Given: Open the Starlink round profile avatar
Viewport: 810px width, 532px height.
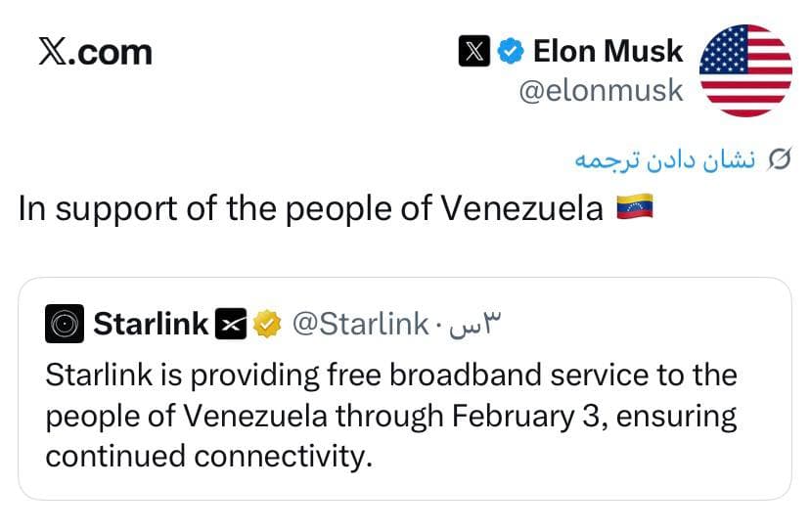Looking at the screenshot, I should tap(65, 324).
